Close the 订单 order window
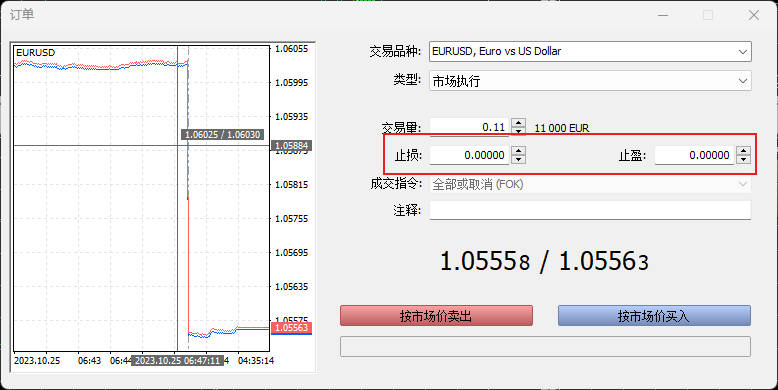Screen dimensions: 778x390 [x=754, y=15]
